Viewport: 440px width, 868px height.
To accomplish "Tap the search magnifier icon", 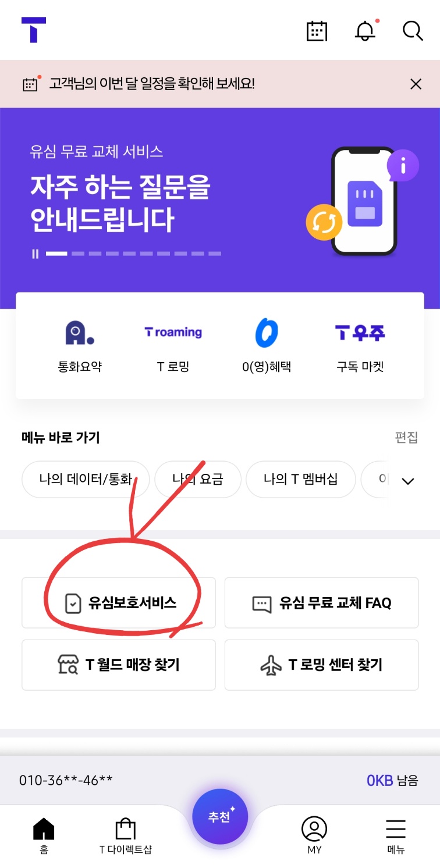I will coord(413,31).
